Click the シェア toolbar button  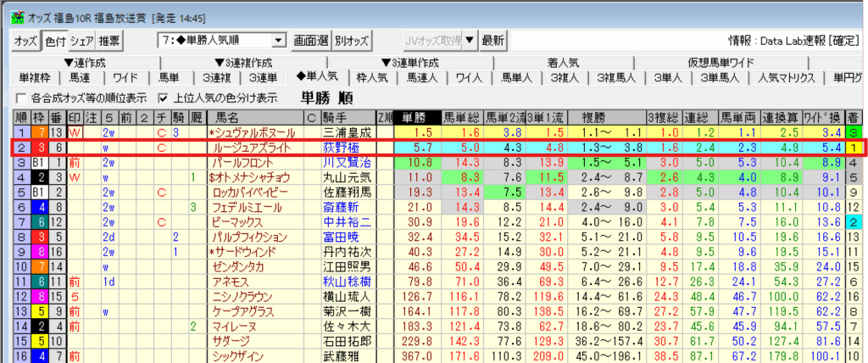click(x=82, y=41)
